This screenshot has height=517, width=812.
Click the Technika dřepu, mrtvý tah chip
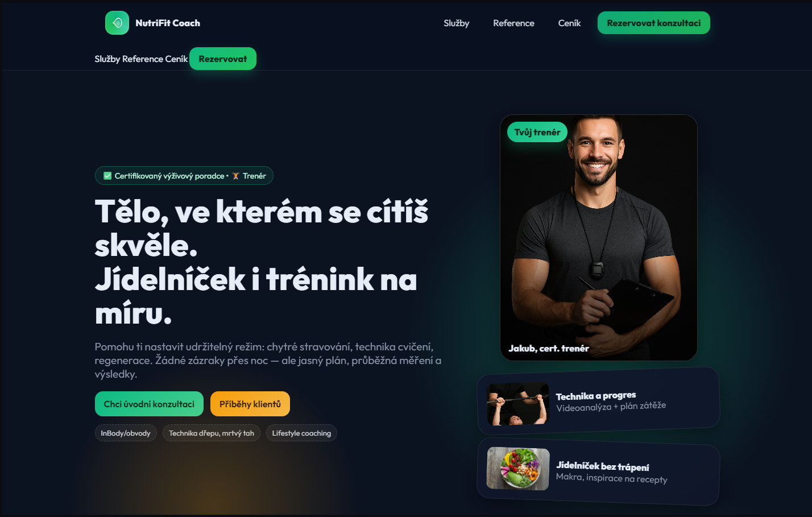[x=212, y=433]
